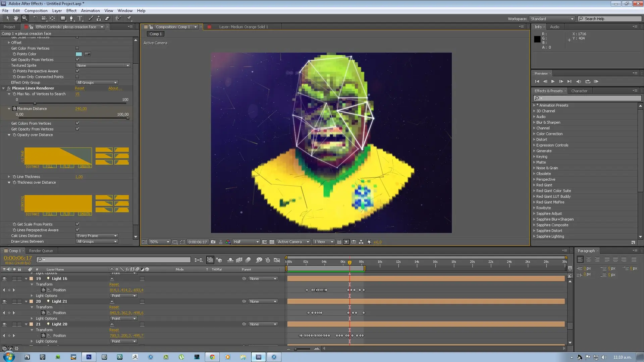
Task: Hide the Light 16 layer
Action: 4,279
